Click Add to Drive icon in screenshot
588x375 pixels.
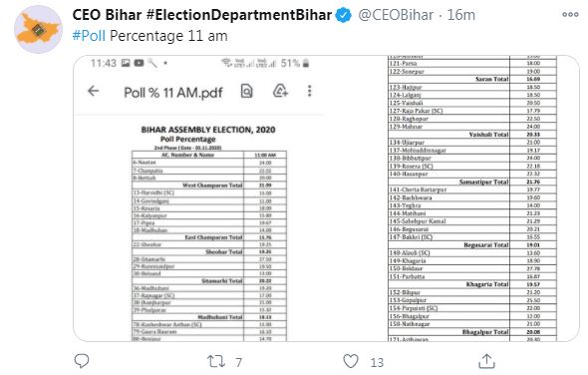[280, 91]
